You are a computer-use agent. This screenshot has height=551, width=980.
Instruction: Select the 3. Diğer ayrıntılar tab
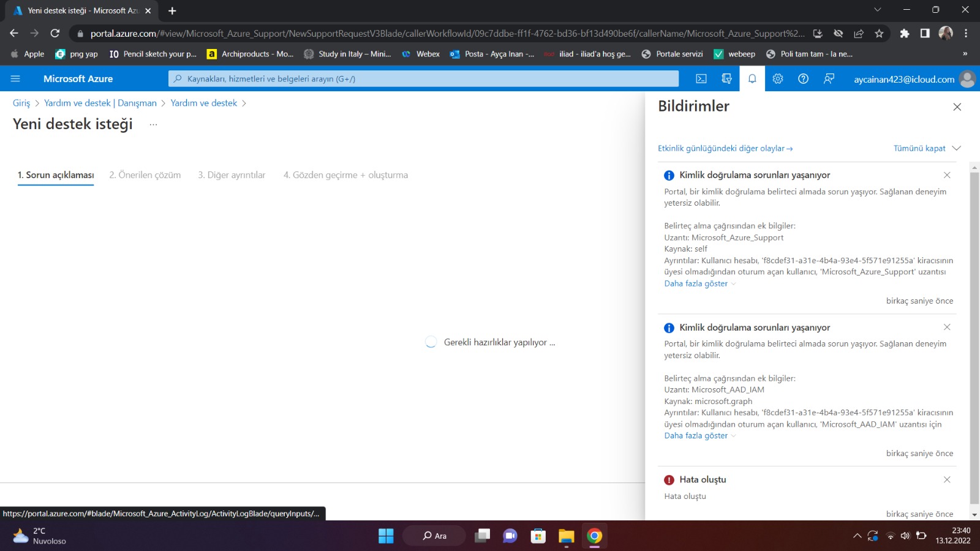click(x=232, y=175)
